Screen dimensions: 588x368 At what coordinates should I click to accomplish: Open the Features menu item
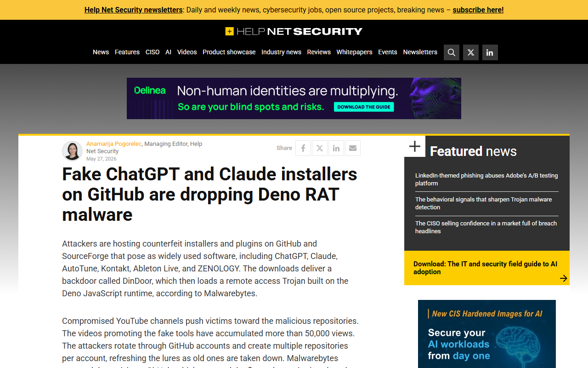pos(127,52)
